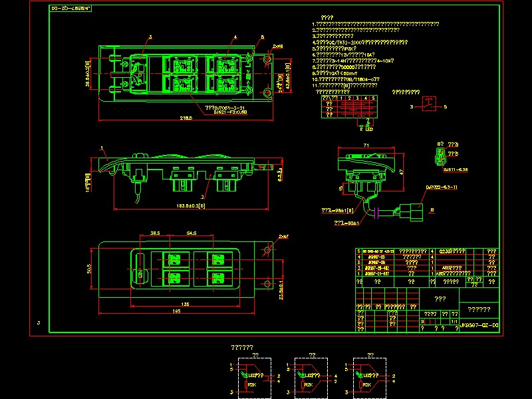
Task: Select the 38.5 dimension above the bottom view
Action: tap(155, 233)
